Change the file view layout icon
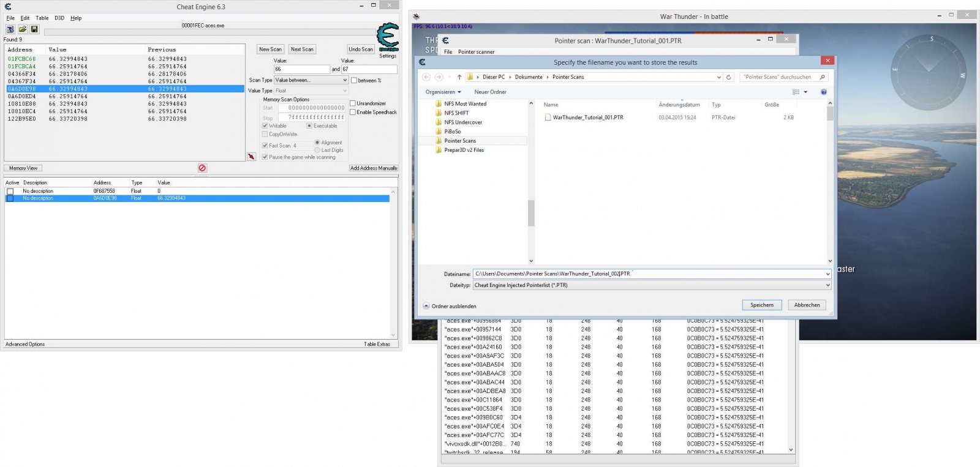This screenshot has width=980, height=467. (796, 92)
